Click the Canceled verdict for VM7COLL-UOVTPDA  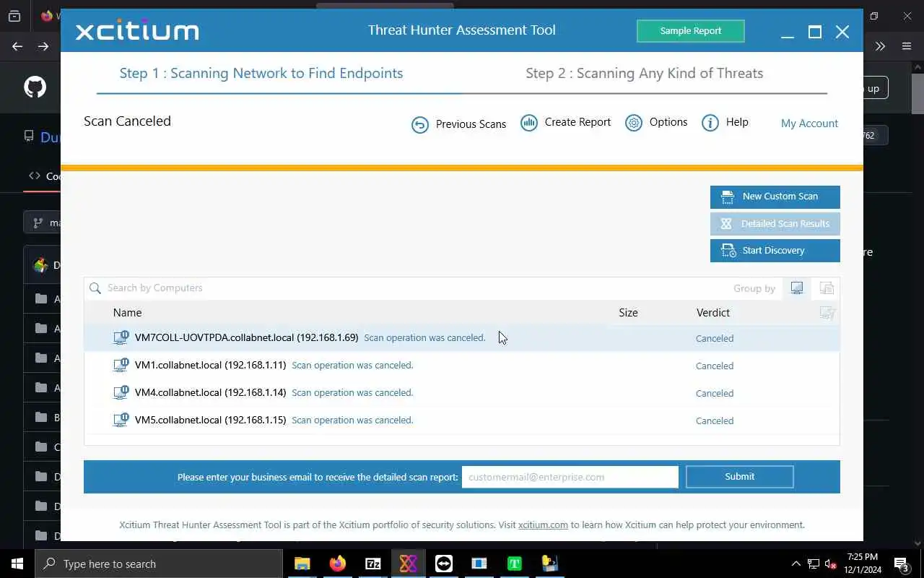(x=715, y=338)
